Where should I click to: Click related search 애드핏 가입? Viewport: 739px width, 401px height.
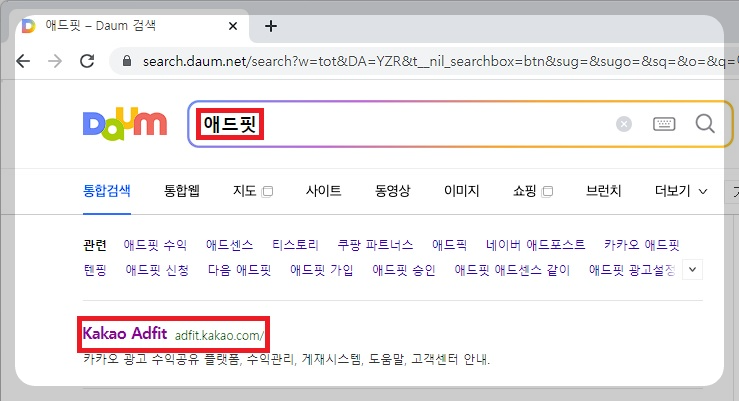(x=321, y=270)
